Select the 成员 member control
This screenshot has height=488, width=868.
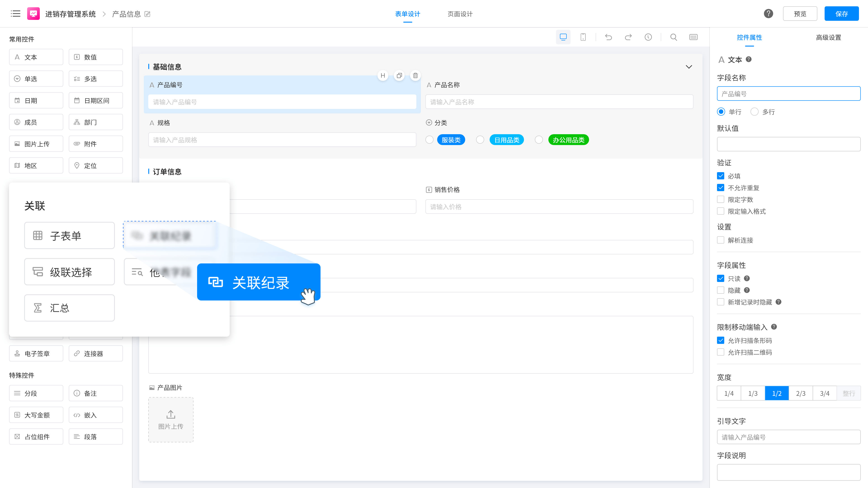pyautogui.click(x=36, y=122)
